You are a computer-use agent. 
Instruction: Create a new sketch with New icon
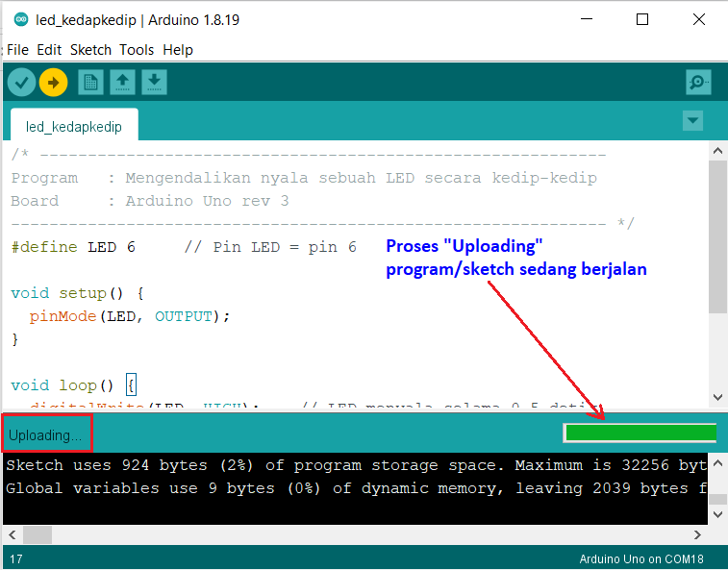pos(90,82)
